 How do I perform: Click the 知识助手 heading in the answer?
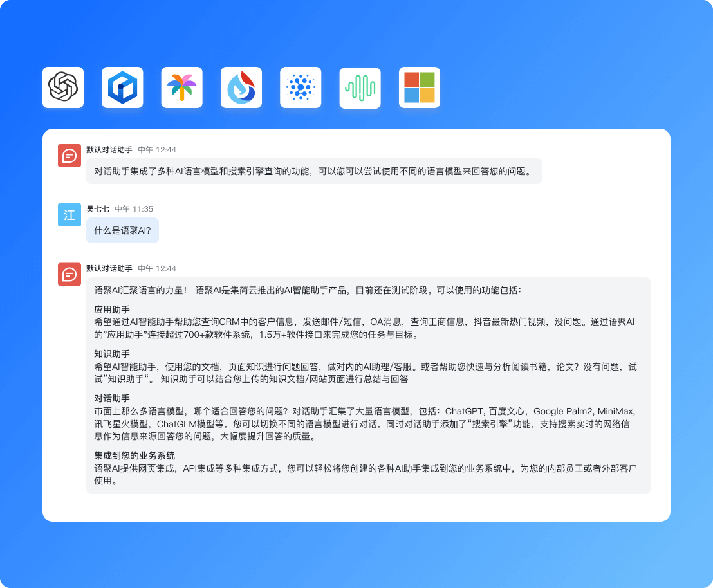(112, 354)
